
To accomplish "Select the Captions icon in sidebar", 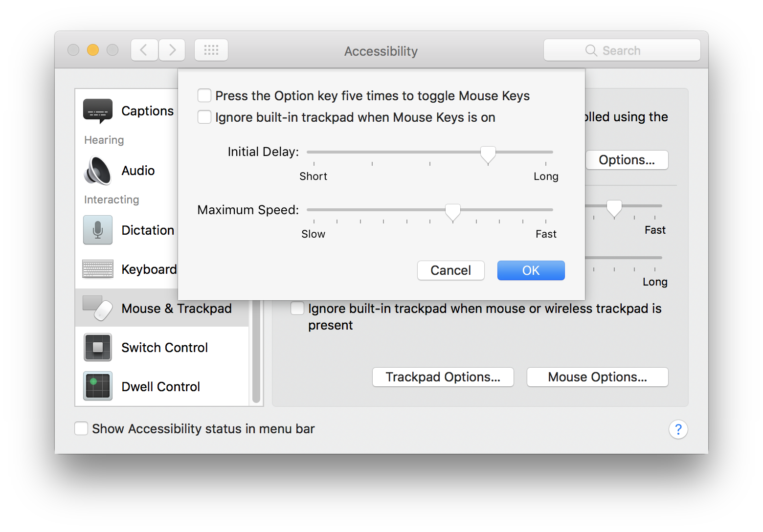I will pyautogui.click(x=97, y=111).
